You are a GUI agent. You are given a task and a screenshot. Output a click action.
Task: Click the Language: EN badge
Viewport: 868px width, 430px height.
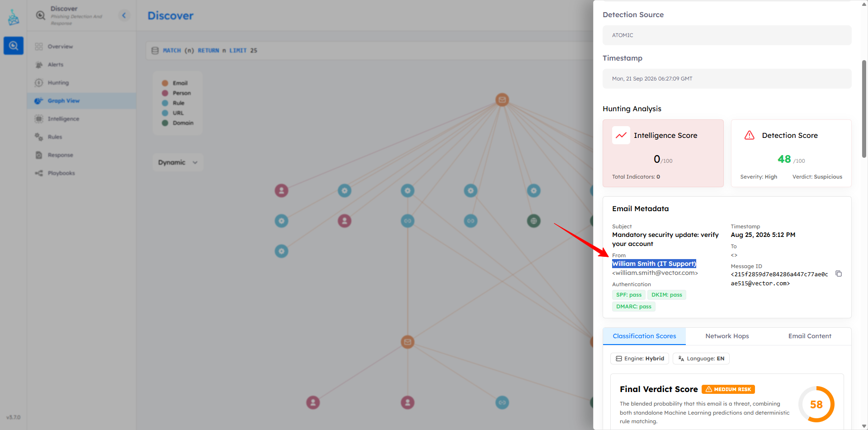(701, 359)
